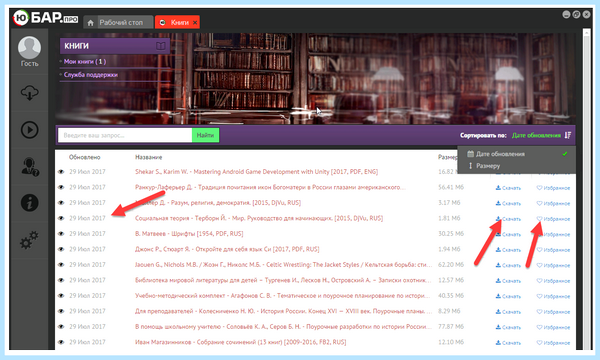The height and width of the screenshot is (360, 600).
Task: Open В. Матвеев - Шрифты title
Action: pyautogui.click(x=189, y=234)
